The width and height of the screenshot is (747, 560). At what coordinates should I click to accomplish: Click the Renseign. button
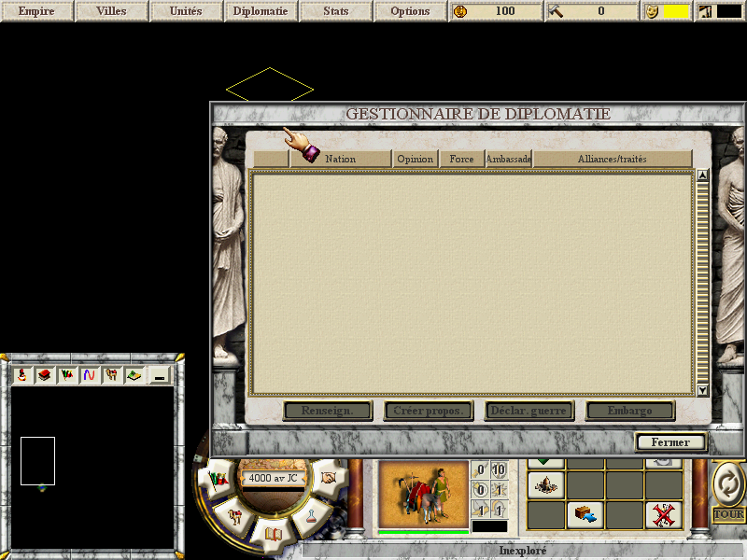pos(328,411)
